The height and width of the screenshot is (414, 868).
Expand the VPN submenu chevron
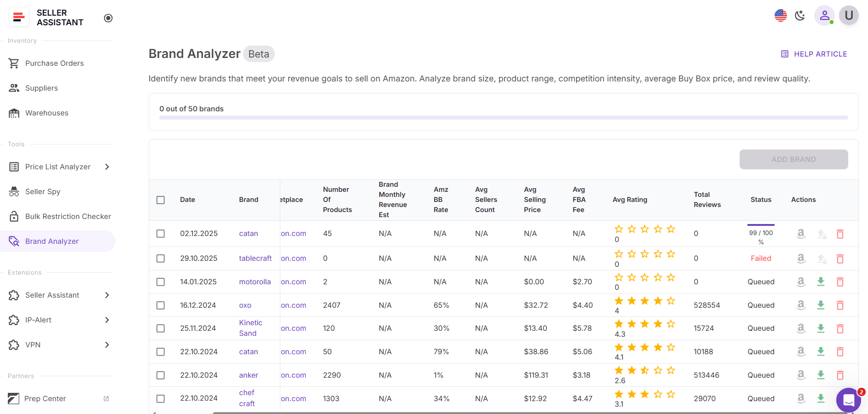click(107, 345)
